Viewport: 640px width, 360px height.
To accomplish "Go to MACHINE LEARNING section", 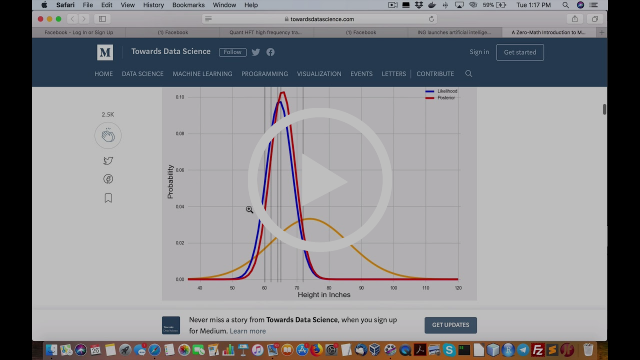I will point(202,73).
